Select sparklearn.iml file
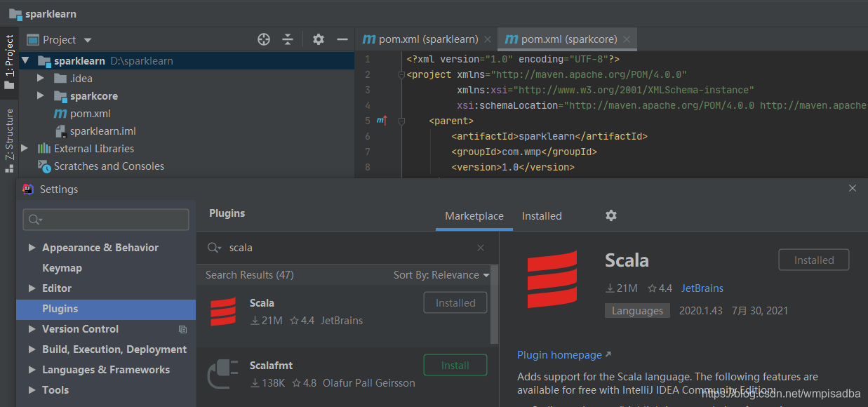868x407 pixels. (95, 131)
